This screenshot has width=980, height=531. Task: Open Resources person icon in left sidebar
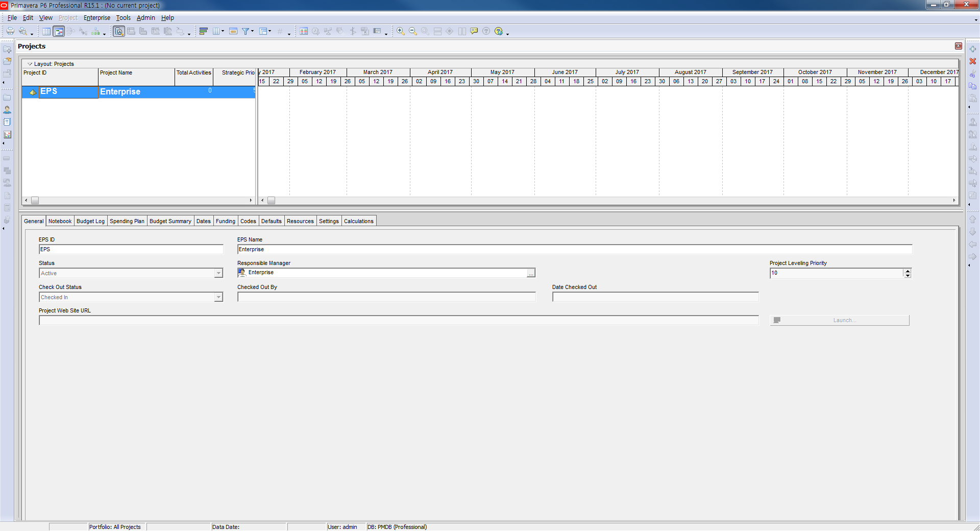click(x=7, y=110)
